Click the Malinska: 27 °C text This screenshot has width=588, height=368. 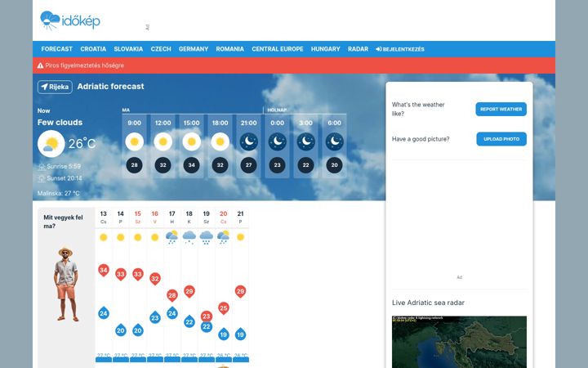59,193
